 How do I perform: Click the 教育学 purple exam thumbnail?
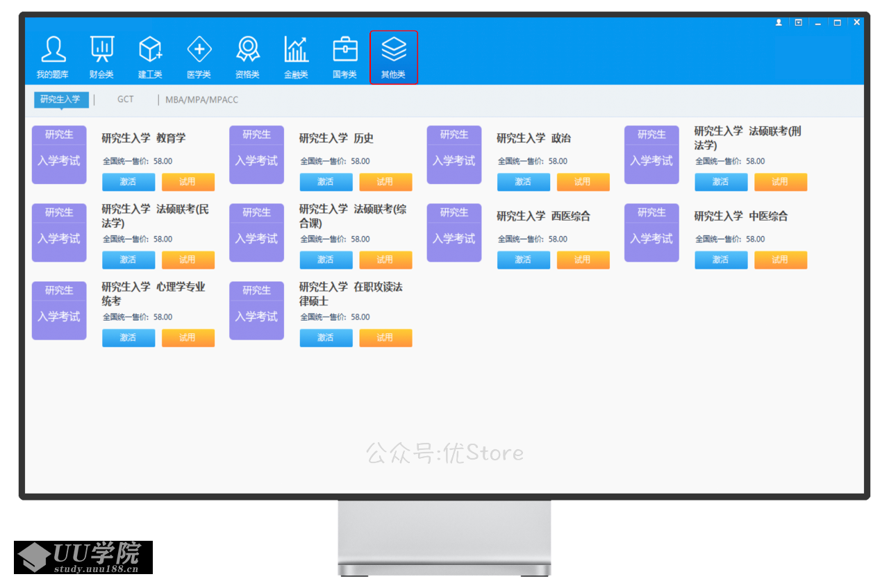59,155
